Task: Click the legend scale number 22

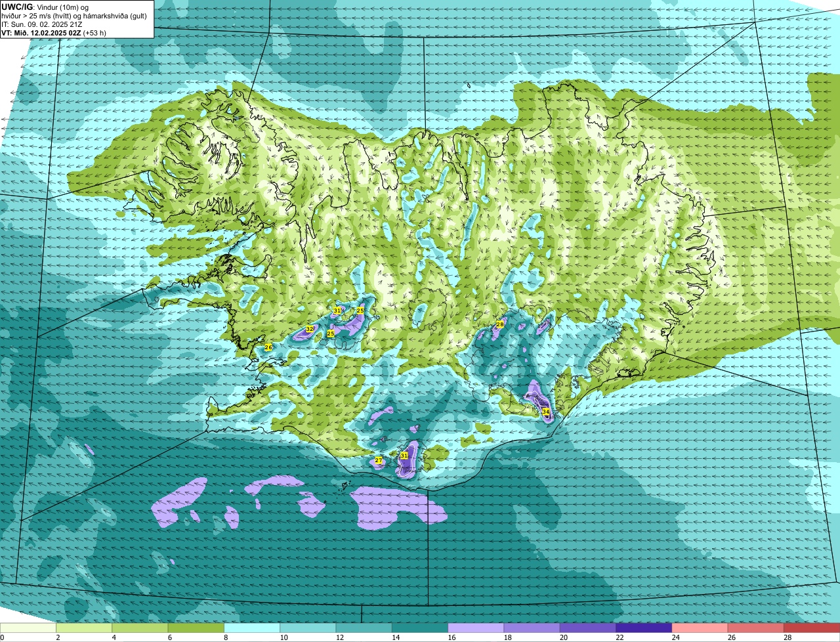Action: 618,637
